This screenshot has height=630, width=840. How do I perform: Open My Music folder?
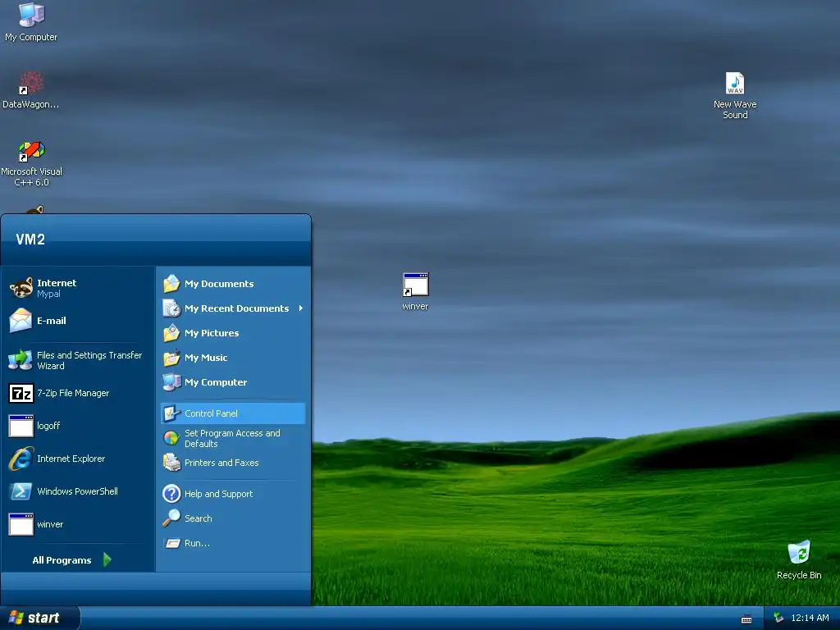[x=233, y=358]
